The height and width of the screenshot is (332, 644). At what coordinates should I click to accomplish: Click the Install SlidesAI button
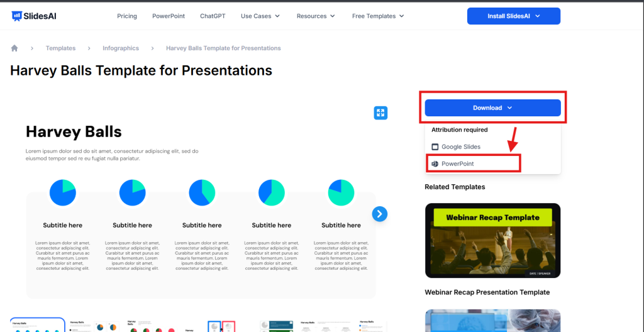click(x=513, y=16)
